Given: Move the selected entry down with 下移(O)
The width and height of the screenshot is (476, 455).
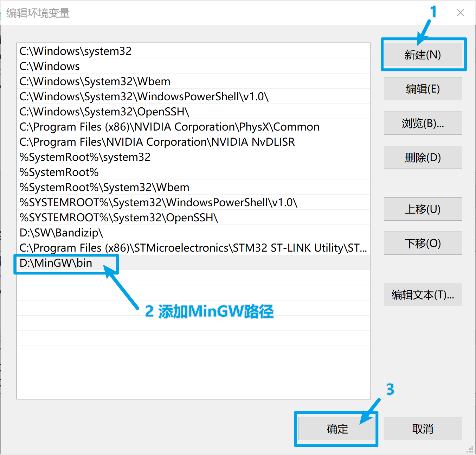Looking at the screenshot, I should click(x=423, y=243).
